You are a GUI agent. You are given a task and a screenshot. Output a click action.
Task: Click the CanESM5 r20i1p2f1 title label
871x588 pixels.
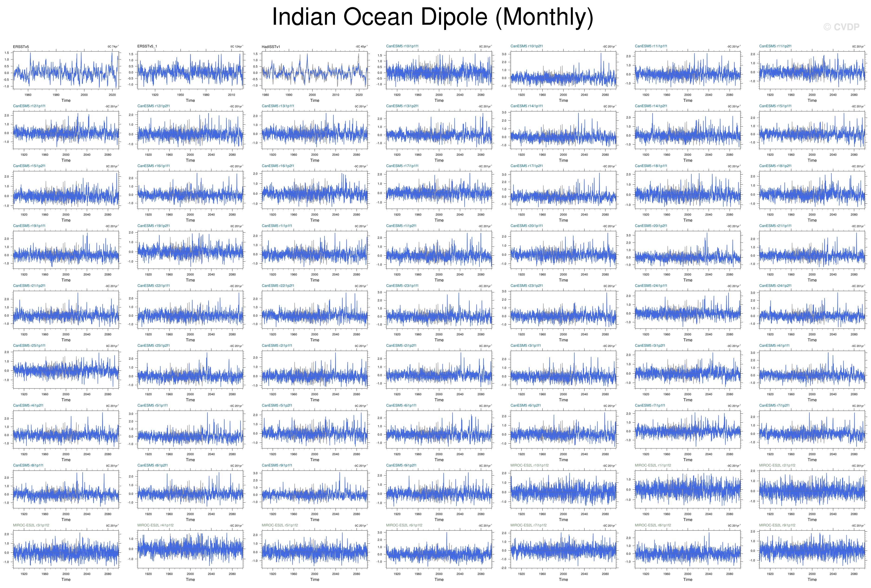[651, 226]
